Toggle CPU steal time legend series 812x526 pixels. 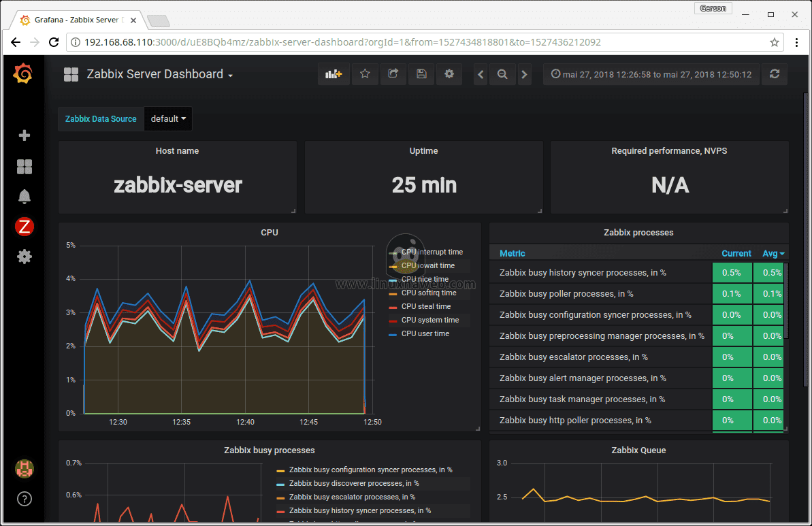pyautogui.click(x=425, y=306)
